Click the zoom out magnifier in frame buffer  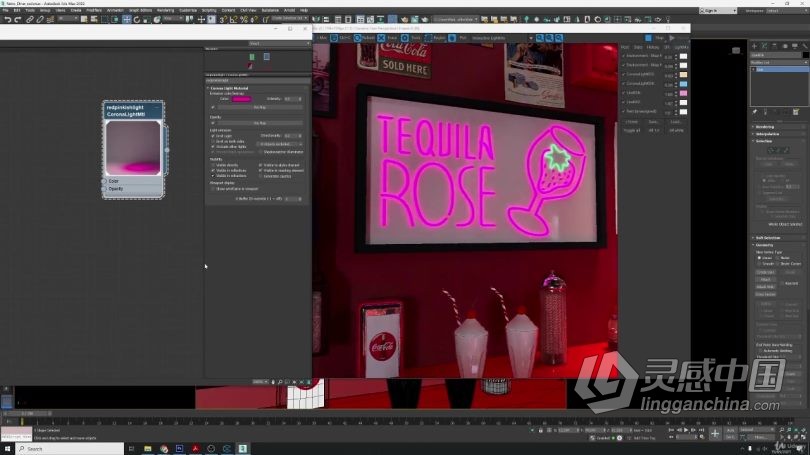(x=549, y=38)
